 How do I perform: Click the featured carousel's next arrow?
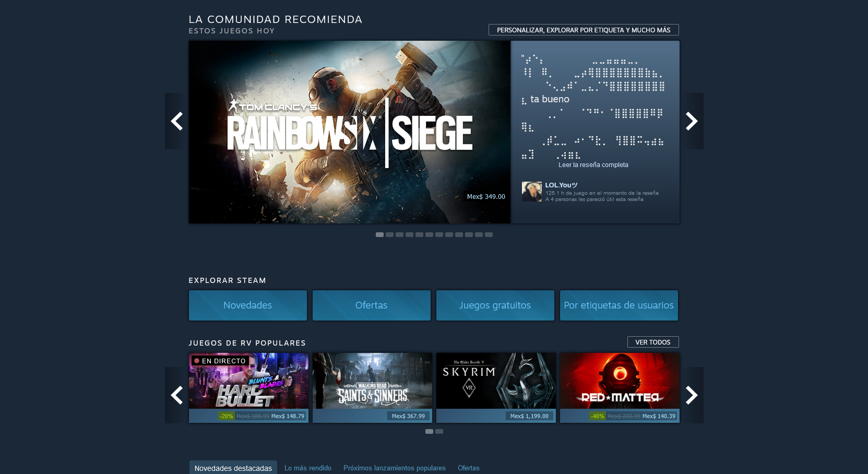click(692, 121)
